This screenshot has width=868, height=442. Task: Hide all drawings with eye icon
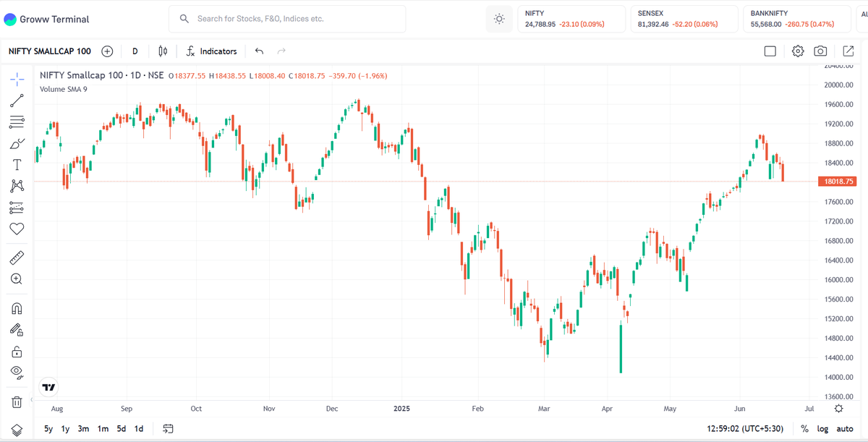(17, 373)
